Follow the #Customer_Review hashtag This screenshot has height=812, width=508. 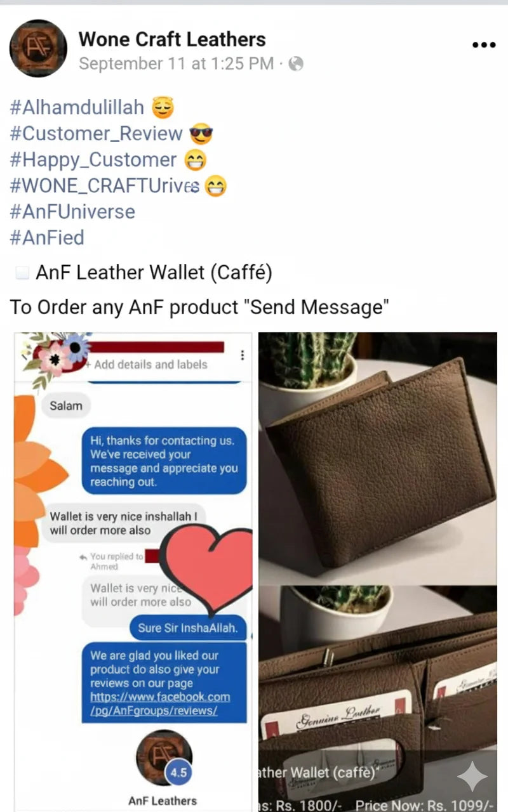coord(96,133)
